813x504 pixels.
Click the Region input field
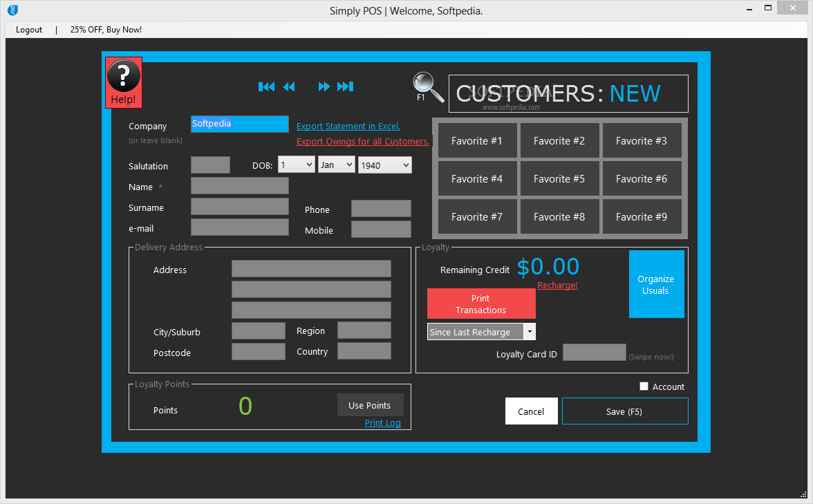coord(364,330)
